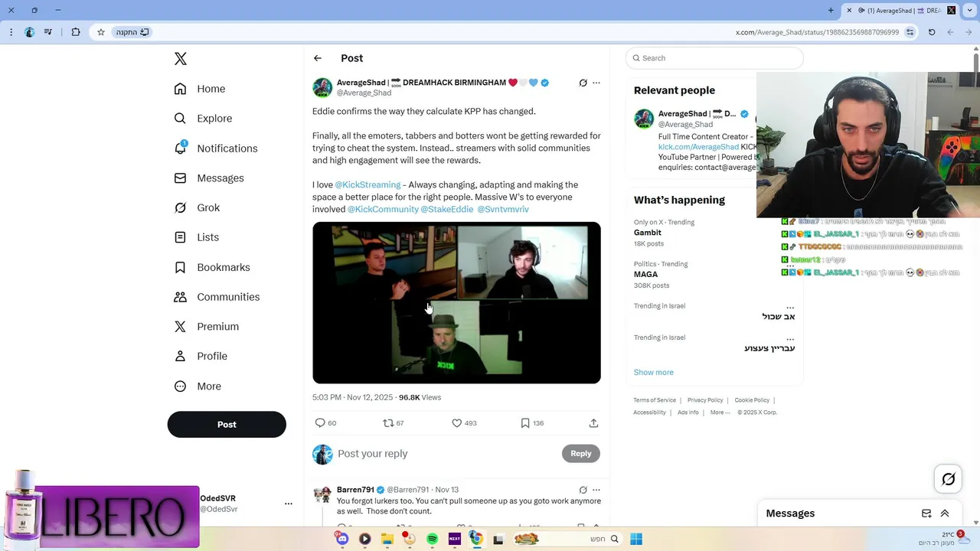Image resolution: width=980 pixels, height=551 pixels.
Task: Open Profile in the sidebar
Action: tap(201, 356)
